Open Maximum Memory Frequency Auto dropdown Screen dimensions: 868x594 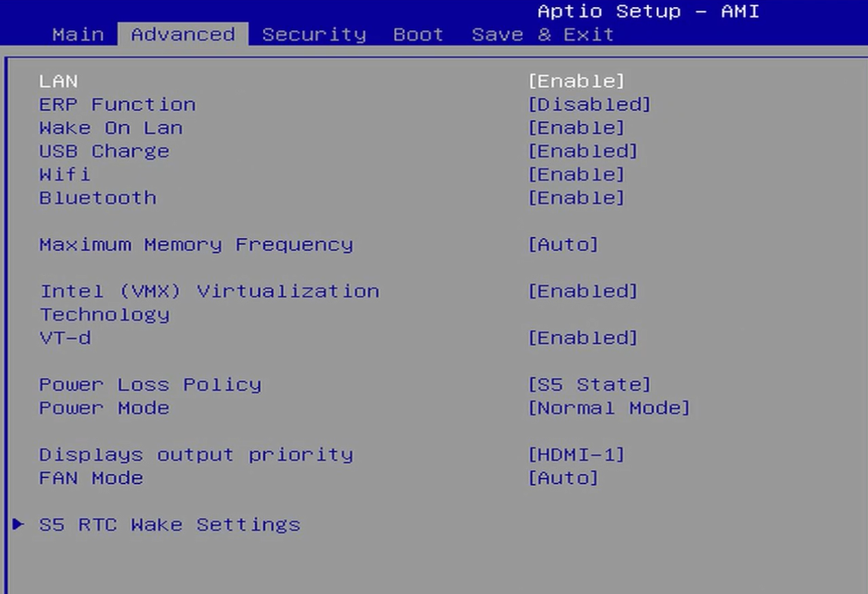[563, 244]
